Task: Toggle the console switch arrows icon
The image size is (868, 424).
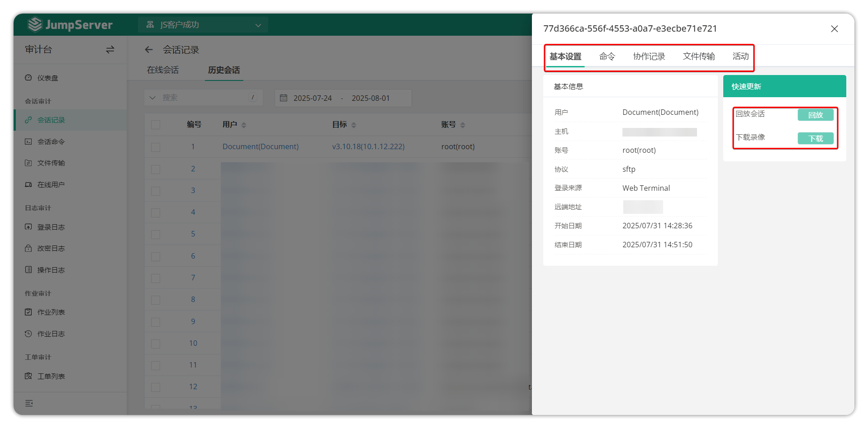Action: 110,50
